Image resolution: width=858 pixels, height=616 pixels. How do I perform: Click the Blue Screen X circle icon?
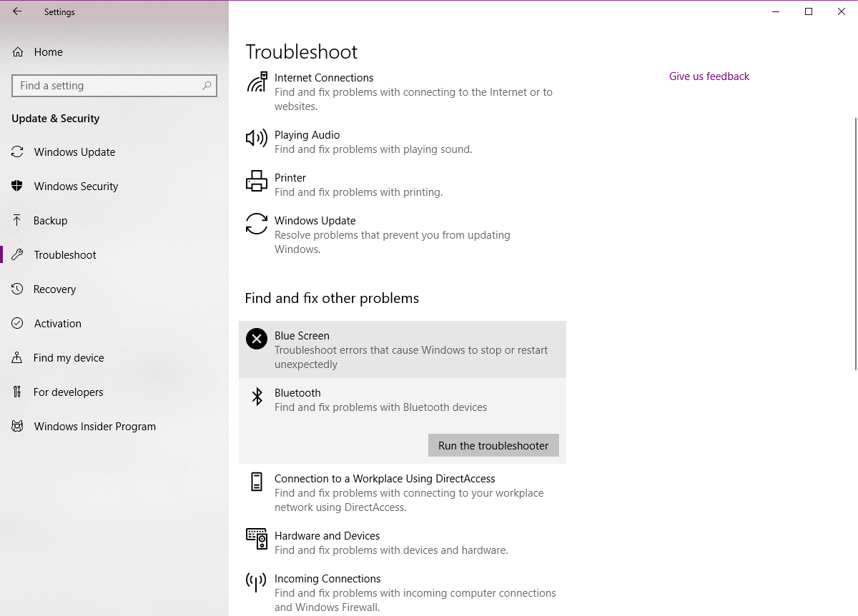click(257, 339)
